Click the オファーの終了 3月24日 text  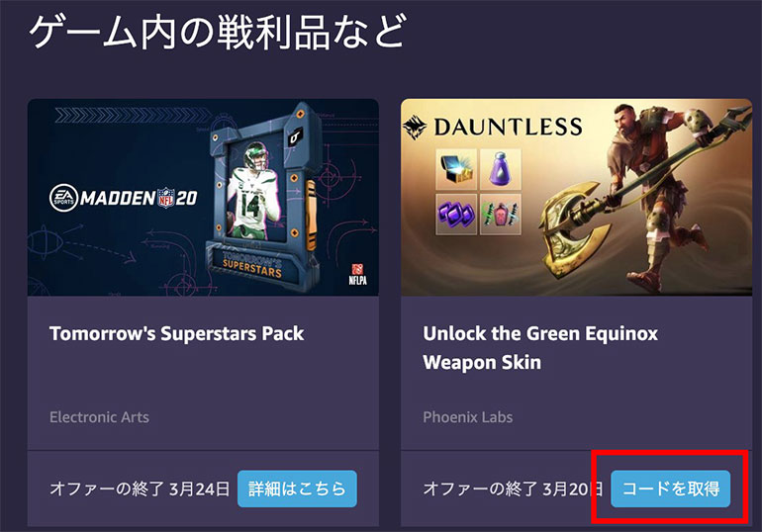[x=140, y=488]
